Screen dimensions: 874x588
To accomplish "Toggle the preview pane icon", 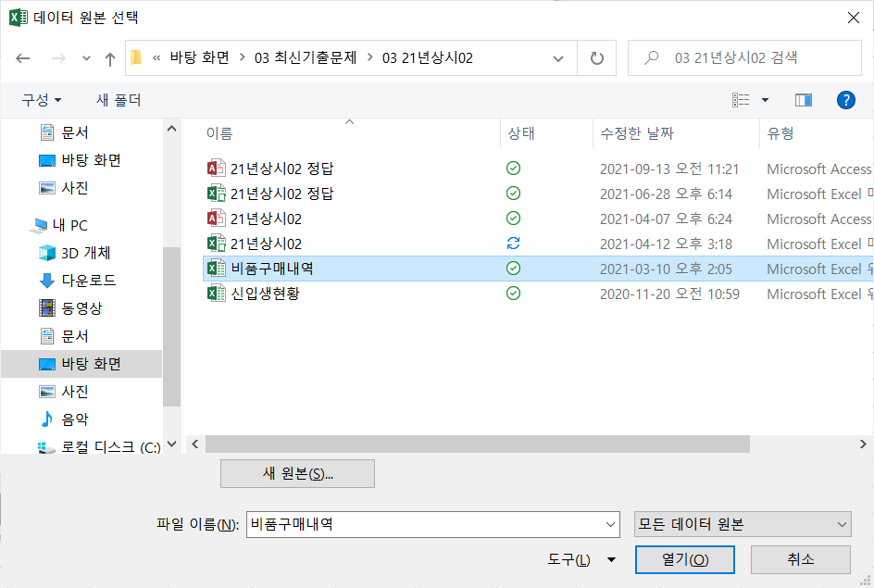I will [x=803, y=100].
